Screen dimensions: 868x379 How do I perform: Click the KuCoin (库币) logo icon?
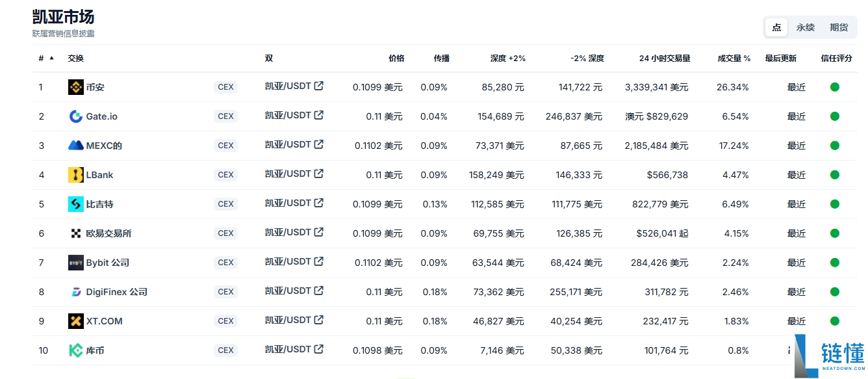(x=76, y=350)
